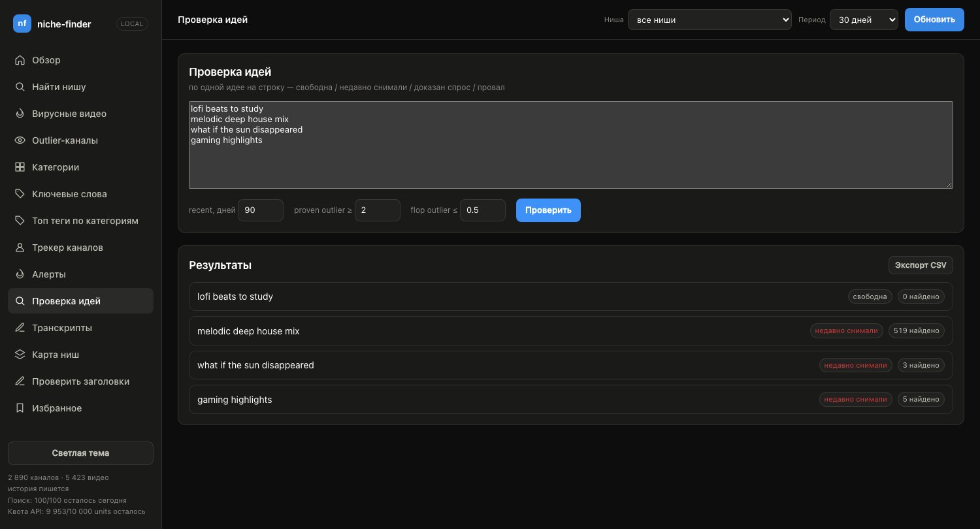Focus the proven outlier ≥ field
Image resolution: width=980 pixels, height=529 pixels.
(x=378, y=210)
